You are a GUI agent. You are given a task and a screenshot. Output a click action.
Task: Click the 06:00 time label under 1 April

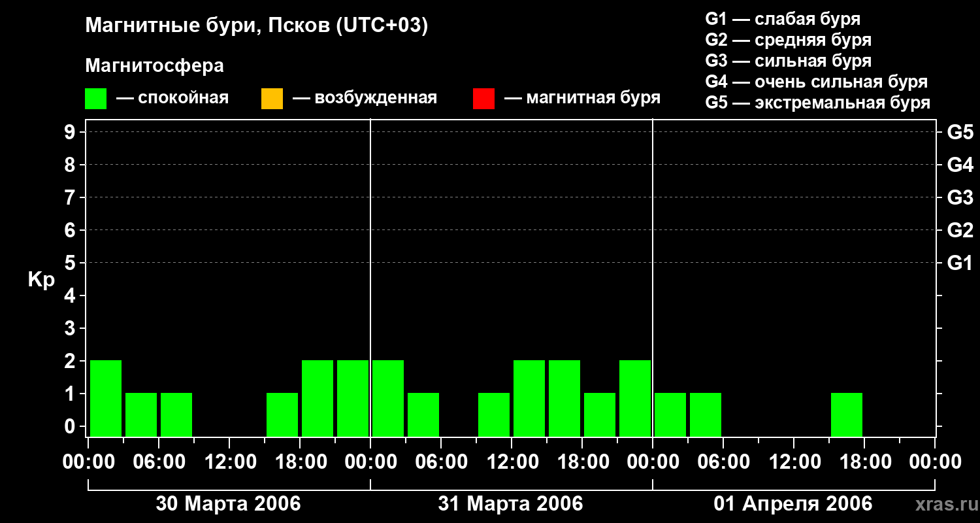coord(723,462)
